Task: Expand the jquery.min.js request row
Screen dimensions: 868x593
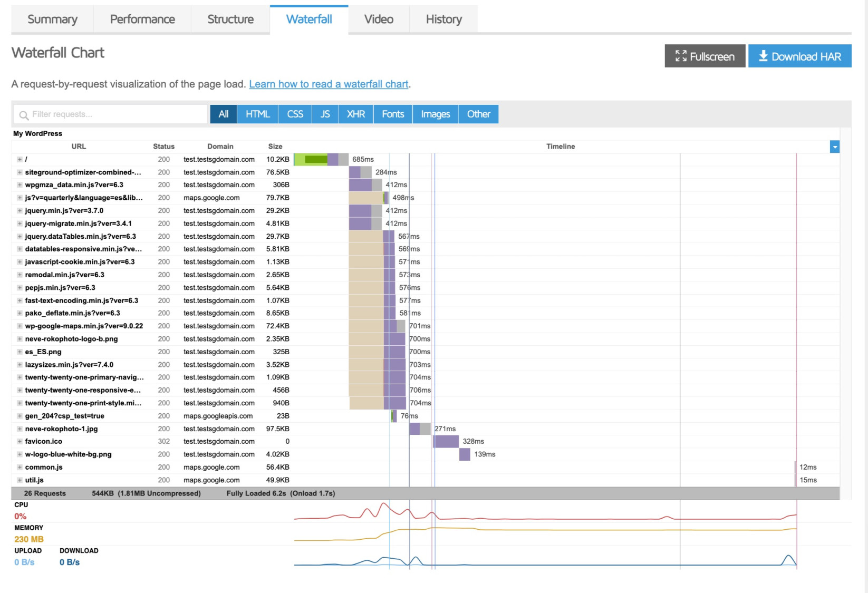Action: (x=20, y=211)
